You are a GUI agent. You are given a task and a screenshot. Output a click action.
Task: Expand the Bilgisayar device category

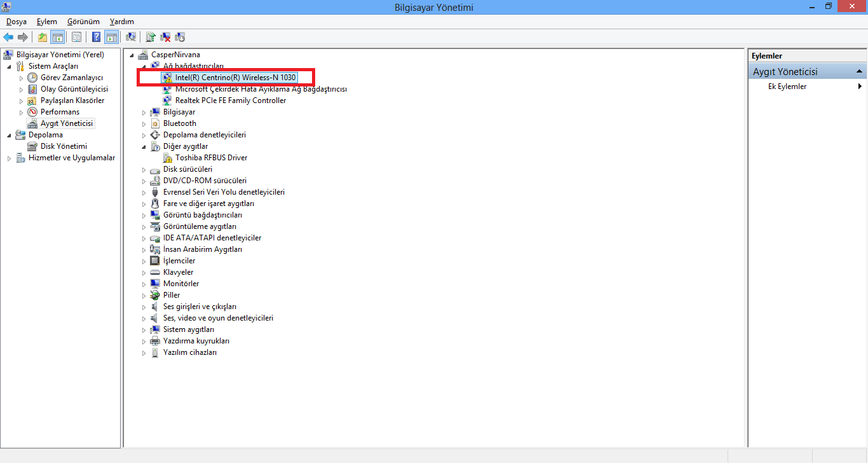[144, 112]
